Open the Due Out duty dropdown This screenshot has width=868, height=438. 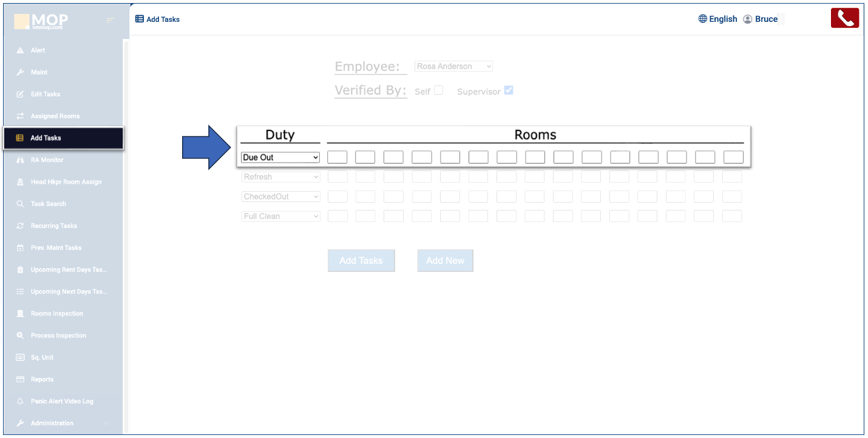tap(280, 157)
